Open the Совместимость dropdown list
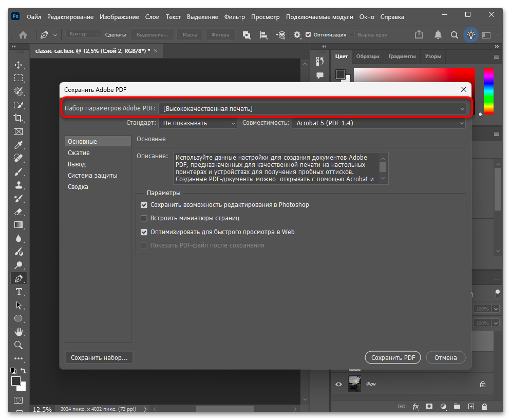Screen dimensions: 511x420 [379, 123]
